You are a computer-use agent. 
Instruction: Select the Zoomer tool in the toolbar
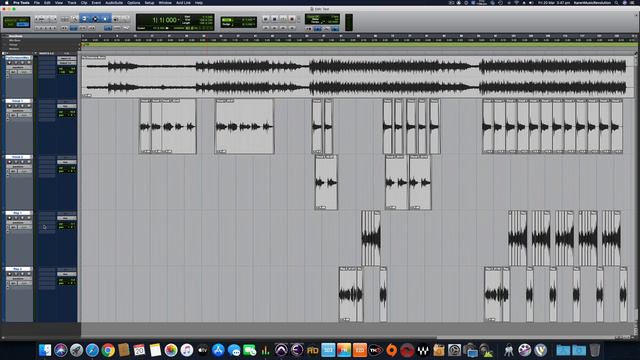point(74,19)
